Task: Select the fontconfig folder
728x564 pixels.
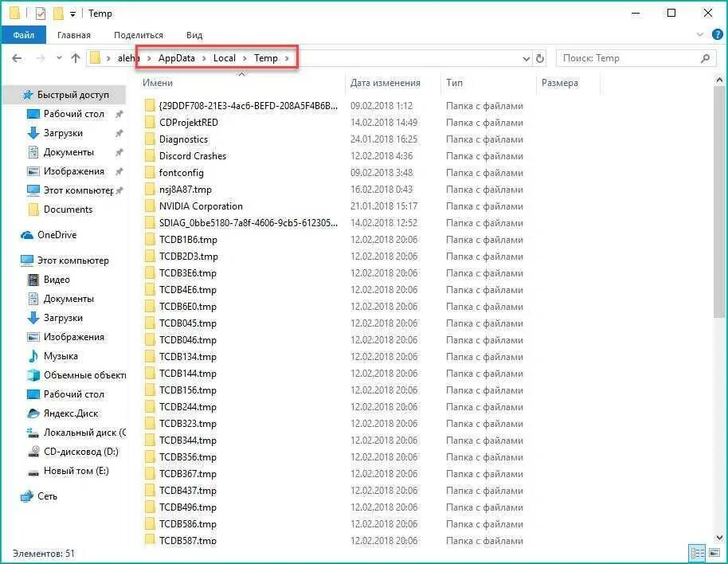Action: click(181, 173)
